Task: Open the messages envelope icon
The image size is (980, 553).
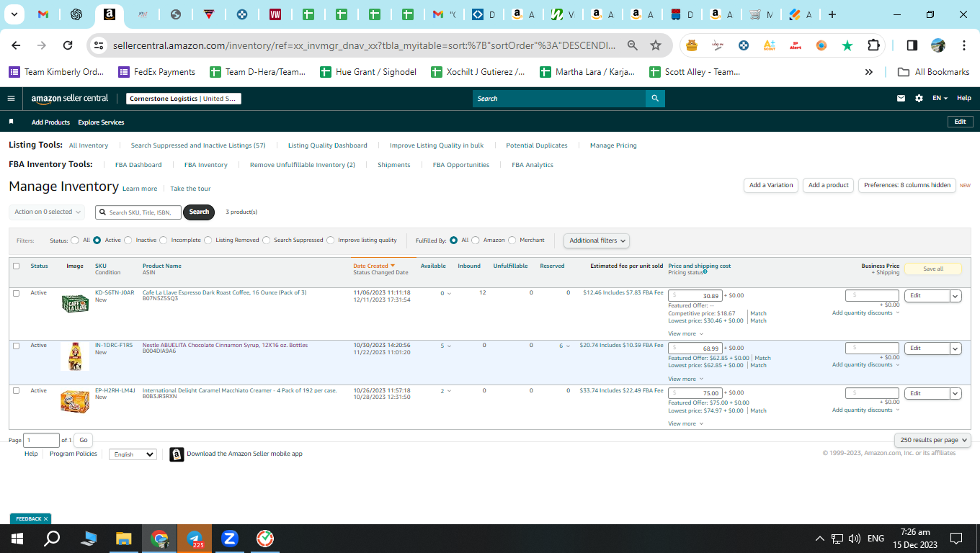Action: coord(901,99)
